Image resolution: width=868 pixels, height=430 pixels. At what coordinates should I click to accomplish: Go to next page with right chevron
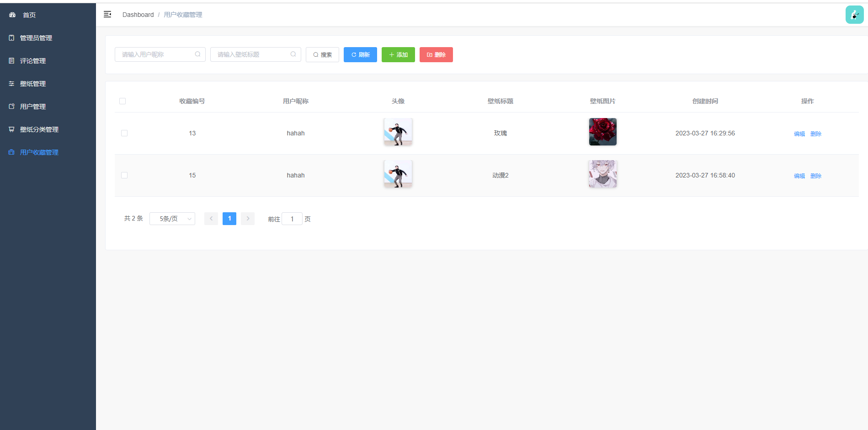tap(248, 219)
